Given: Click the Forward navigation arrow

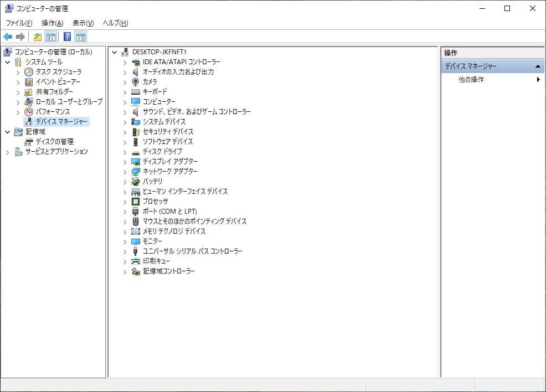Looking at the screenshot, I should pos(19,37).
